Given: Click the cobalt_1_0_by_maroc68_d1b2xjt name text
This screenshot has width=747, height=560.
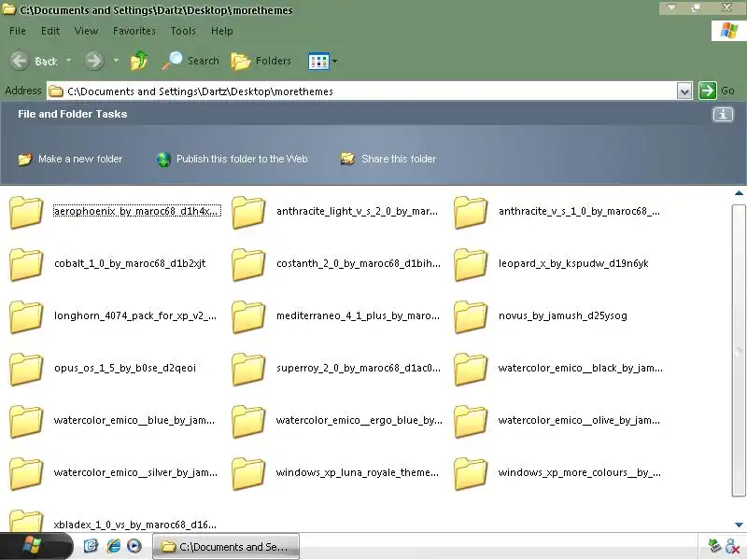Looking at the screenshot, I should pos(130,263).
